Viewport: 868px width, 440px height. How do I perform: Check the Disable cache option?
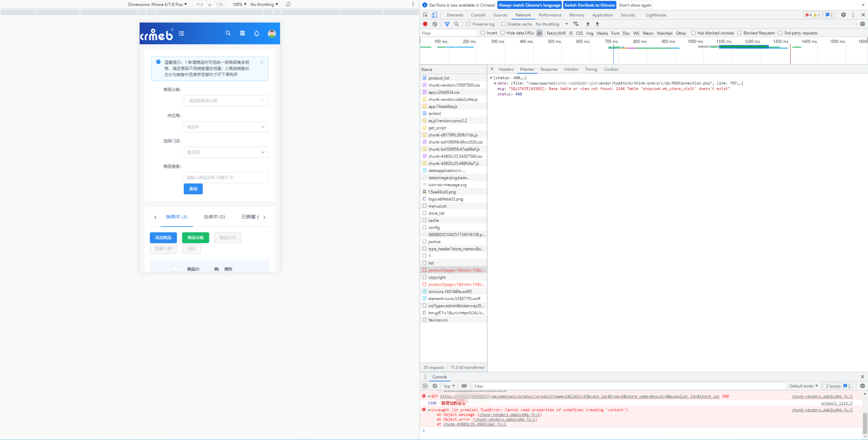click(503, 24)
